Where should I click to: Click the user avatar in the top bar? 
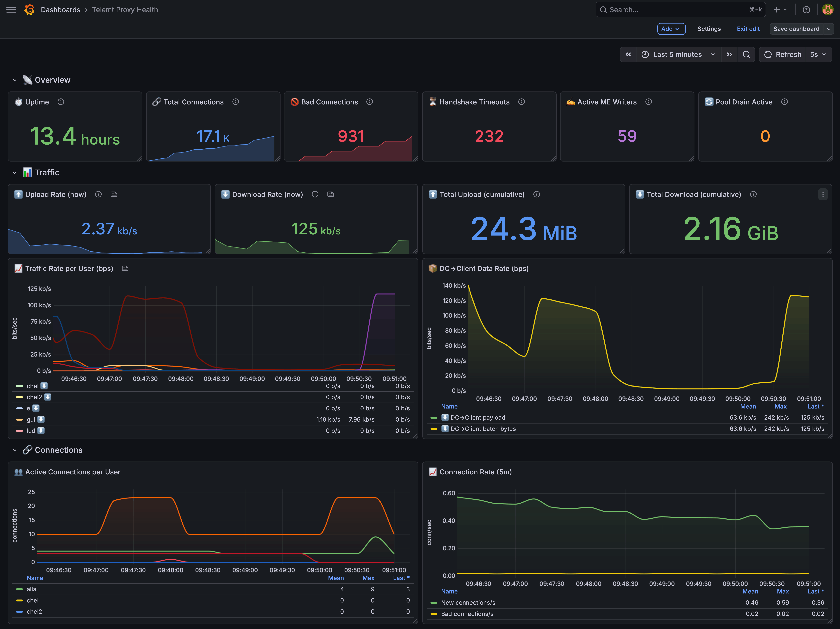(x=827, y=9)
